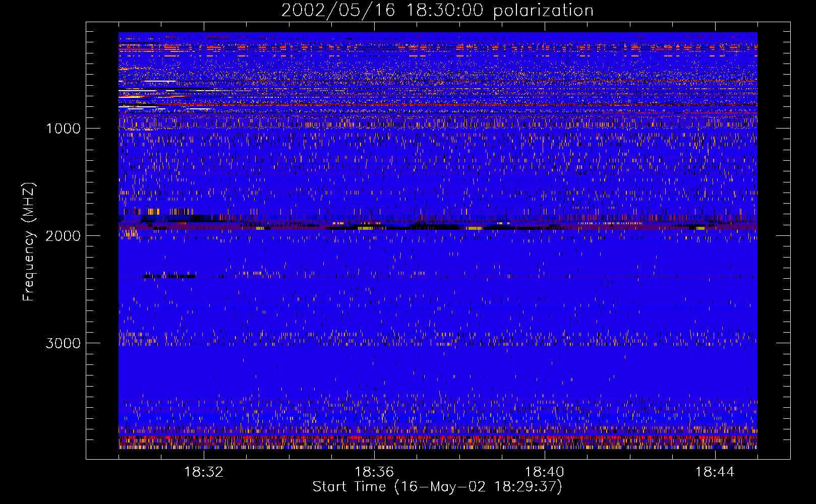Click the 2000 frequency tick label
The height and width of the screenshot is (504, 816).
point(63,236)
